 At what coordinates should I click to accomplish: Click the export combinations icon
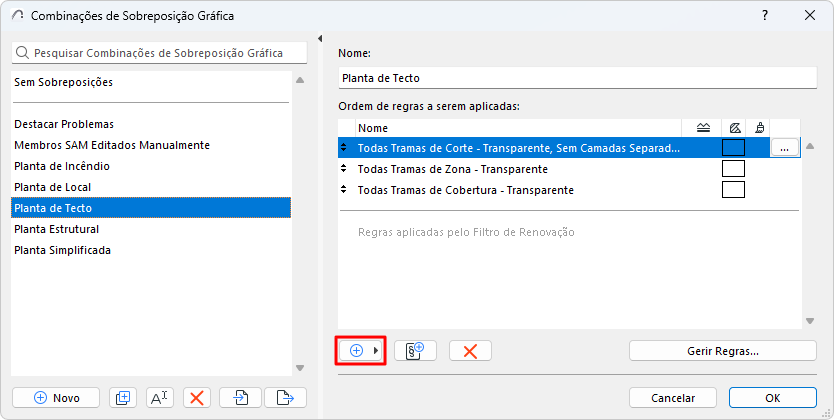[284, 397]
